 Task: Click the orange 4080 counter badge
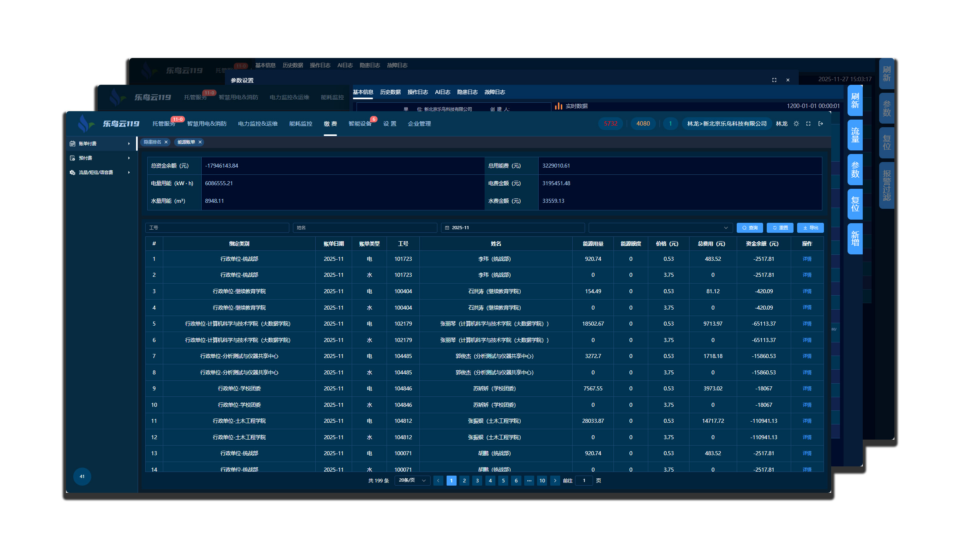click(x=643, y=124)
